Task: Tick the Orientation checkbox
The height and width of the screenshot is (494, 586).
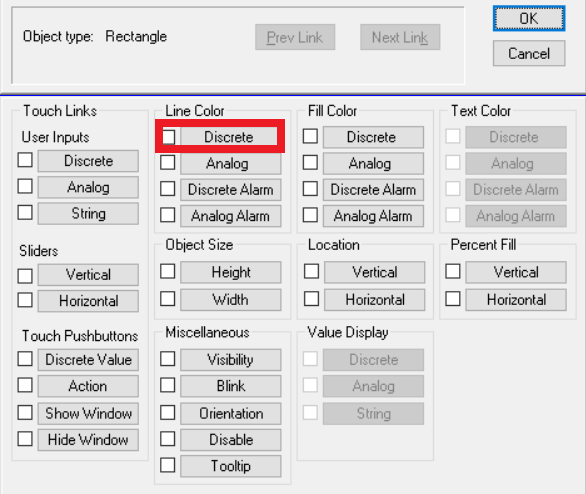Action: pyautogui.click(x=167, y=413)
